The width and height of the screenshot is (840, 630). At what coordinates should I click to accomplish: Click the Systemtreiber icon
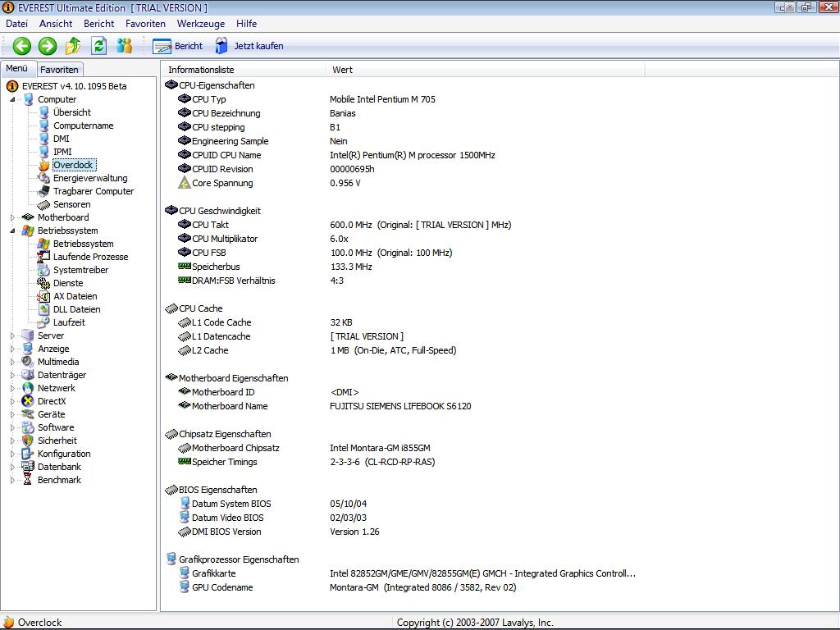(43, 270)
